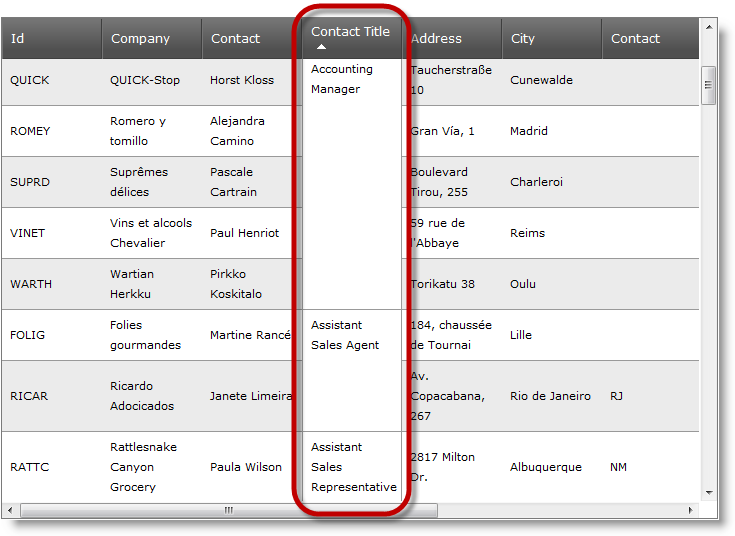
Task: Select the Madrid city cell
Action: click(x=552, y=131)
